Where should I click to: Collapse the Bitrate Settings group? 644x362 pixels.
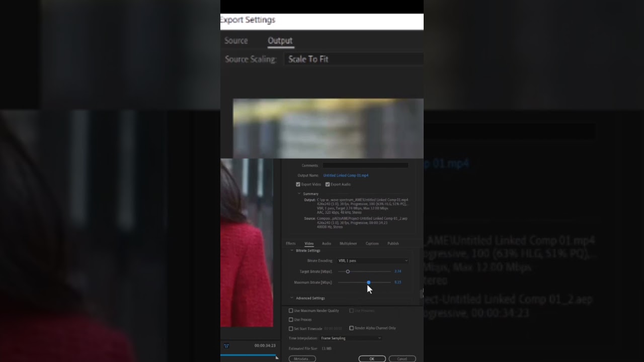pyautogui.click(x=292, y=250)
